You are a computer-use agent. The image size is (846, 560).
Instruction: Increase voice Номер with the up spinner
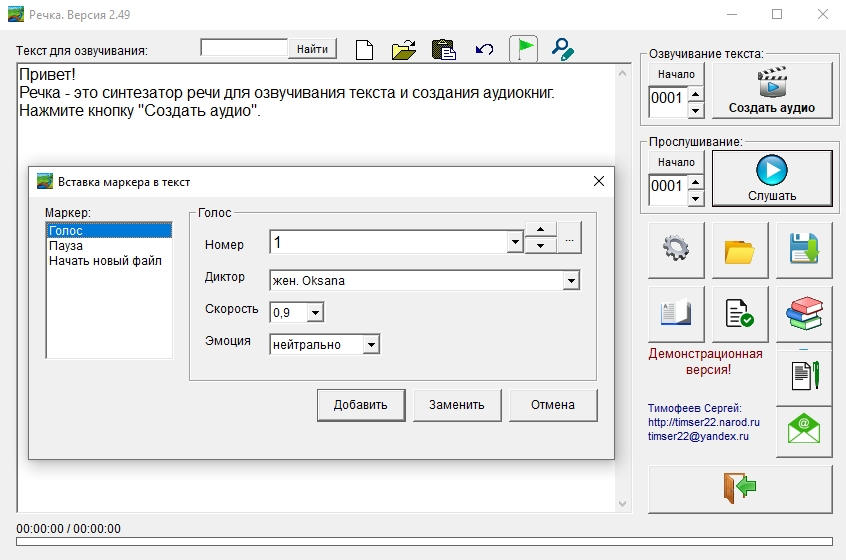(541, 229)
